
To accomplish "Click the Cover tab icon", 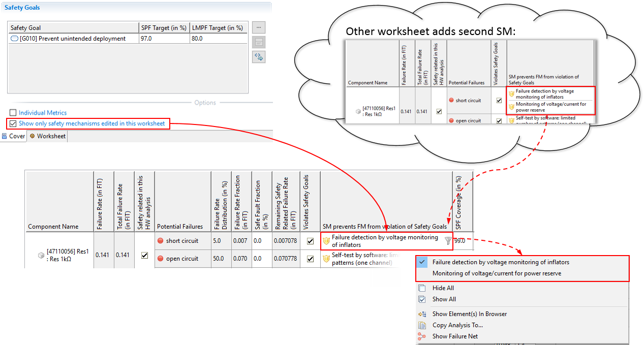I will tap(5, 136).
